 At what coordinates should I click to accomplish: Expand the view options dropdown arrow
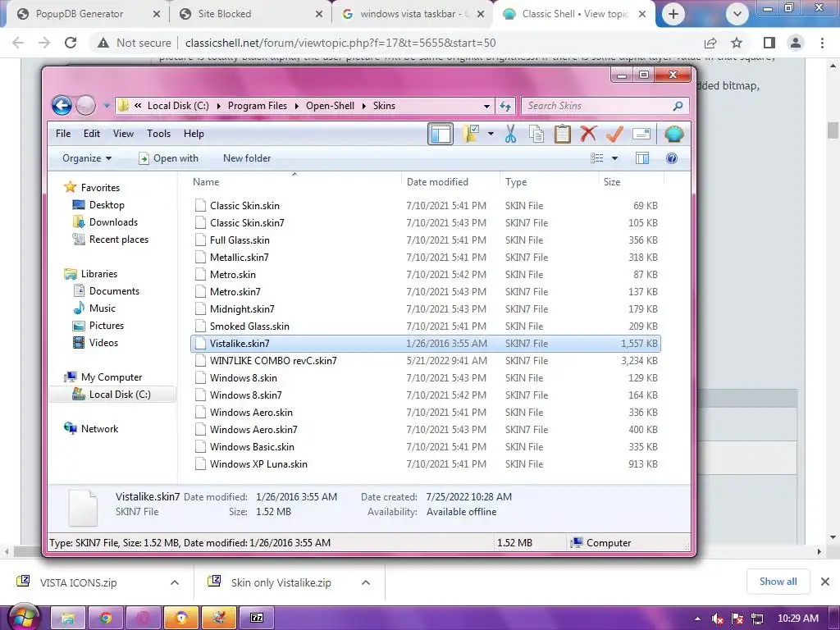pyautogui.click(x=615, y=158)
